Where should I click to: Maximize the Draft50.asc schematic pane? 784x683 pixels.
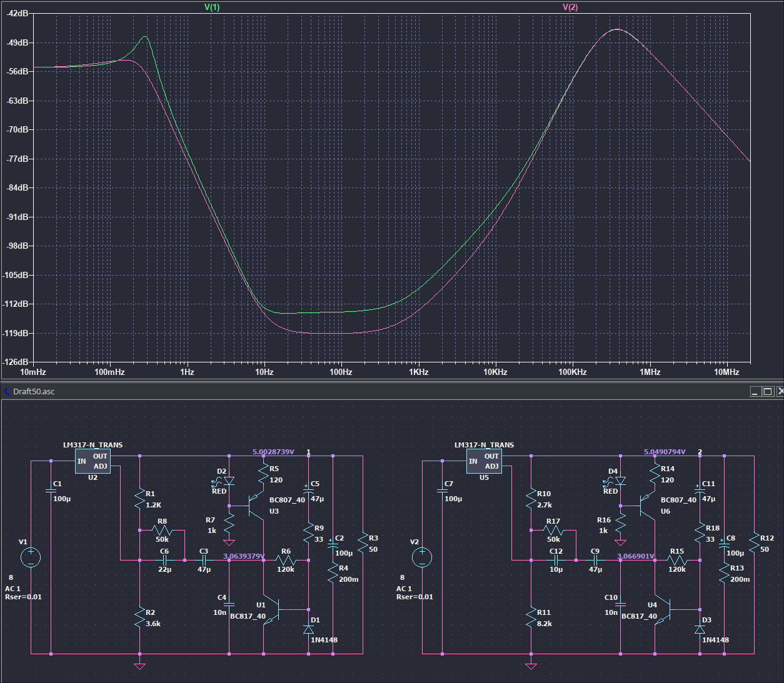point(768,391)
